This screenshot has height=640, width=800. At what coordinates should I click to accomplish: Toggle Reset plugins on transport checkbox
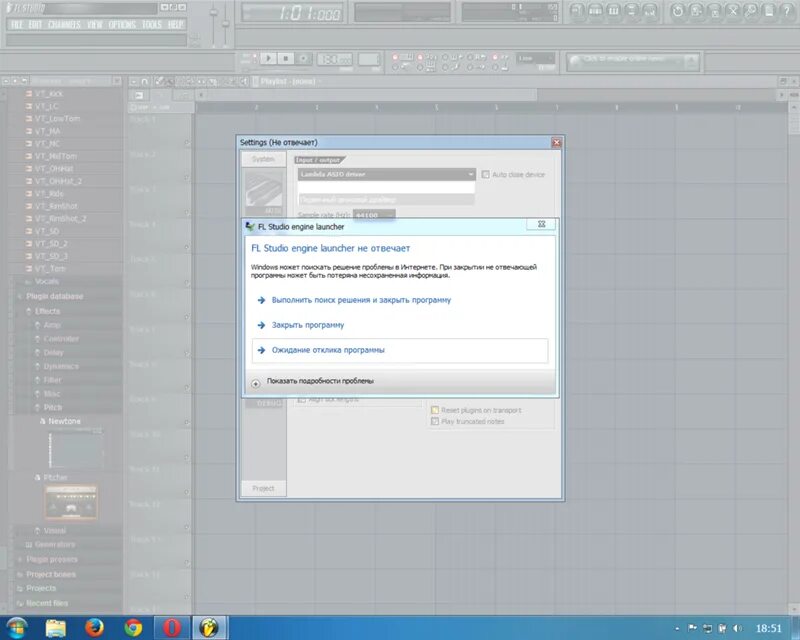pos(435,410)
